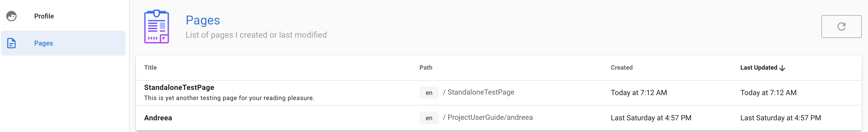
Task: Click the en locale chip for Andreea
Action: (429, 118)
